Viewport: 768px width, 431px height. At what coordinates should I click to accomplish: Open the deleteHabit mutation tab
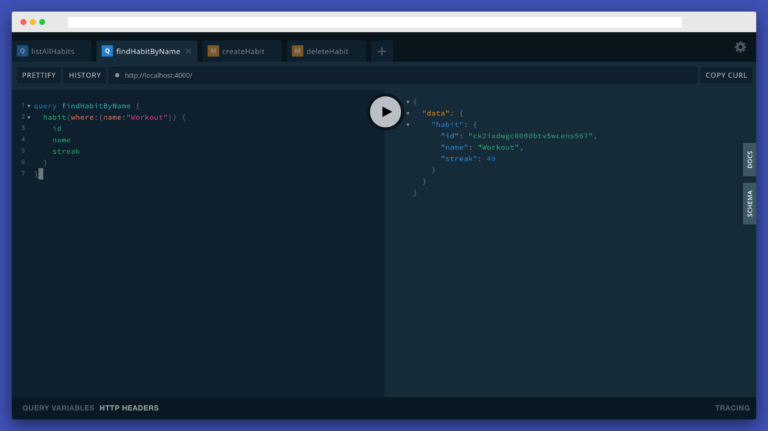coord(327,51)
